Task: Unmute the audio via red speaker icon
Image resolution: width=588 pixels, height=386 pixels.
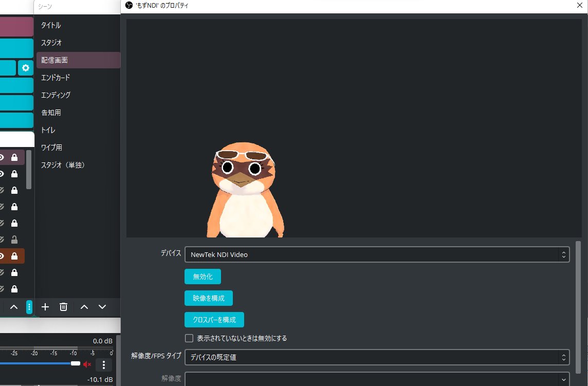Action: point(87,364)
